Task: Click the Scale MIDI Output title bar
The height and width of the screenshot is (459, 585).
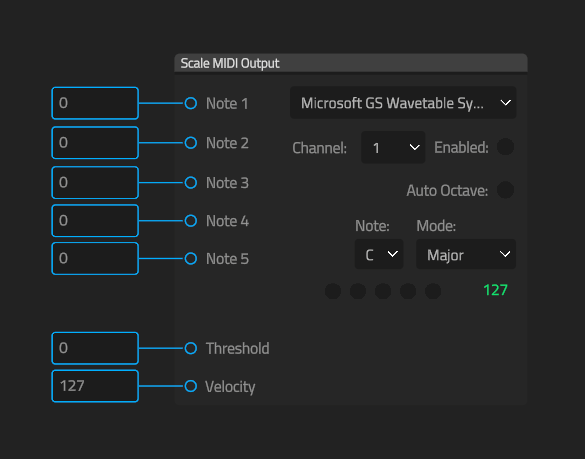Action: pyautogui.click(x=351, y=63)
